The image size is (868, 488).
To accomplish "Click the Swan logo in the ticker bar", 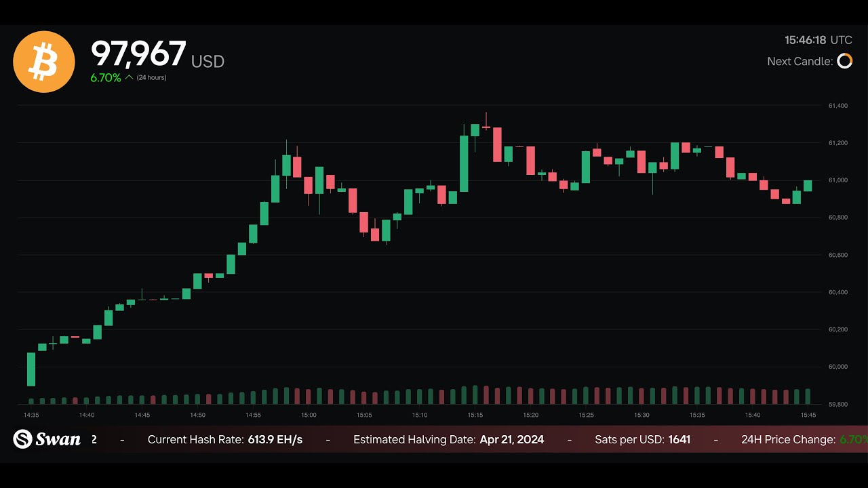I will 47,439.
